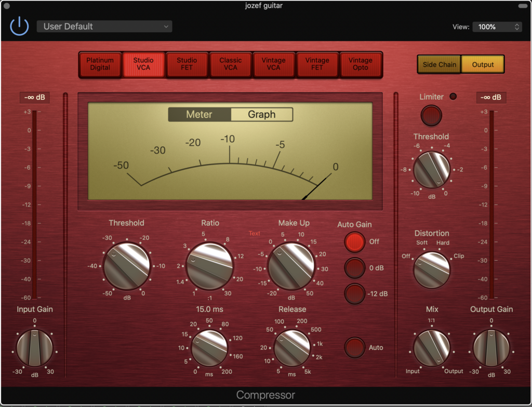The width and height of the screenshot is (532, 407).
Task: Set Auto Gain to 0 dB
Action: click(354, 268)
